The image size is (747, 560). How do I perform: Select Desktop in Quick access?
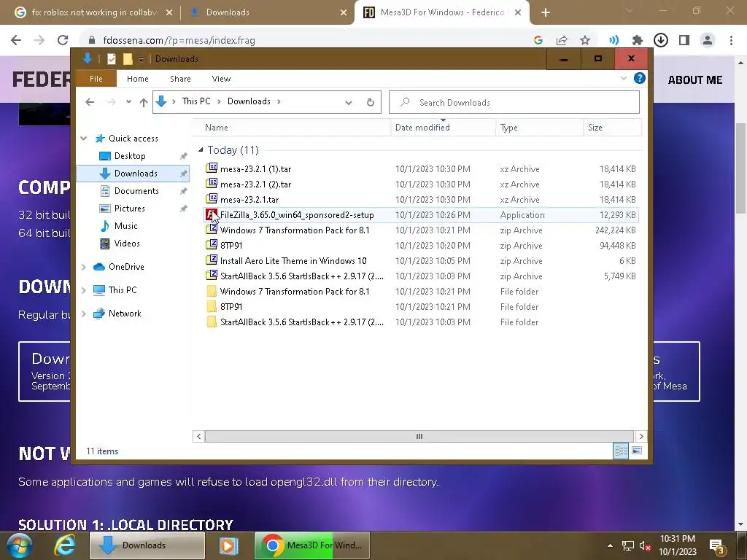point(130,156)
